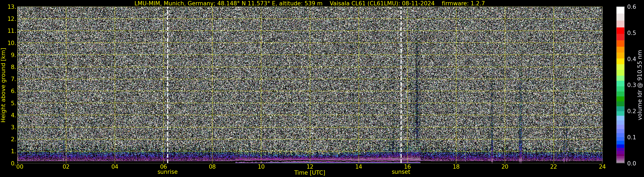Click the time axis tick label '22'

(554, 167)
